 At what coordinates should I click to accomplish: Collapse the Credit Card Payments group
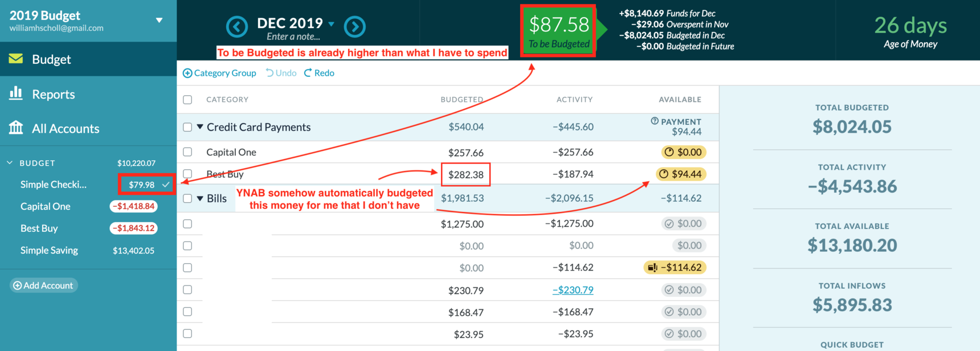pyautogui.click(x=200, y=127)
